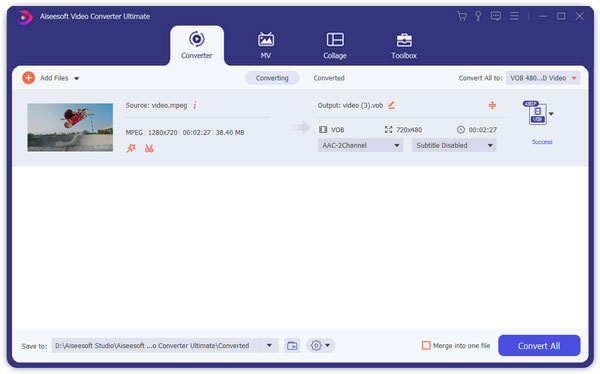The height and width of the screenshot is (374, 600).
Task: Open the shopping cart purchase icon
Action: pos(462,16)
